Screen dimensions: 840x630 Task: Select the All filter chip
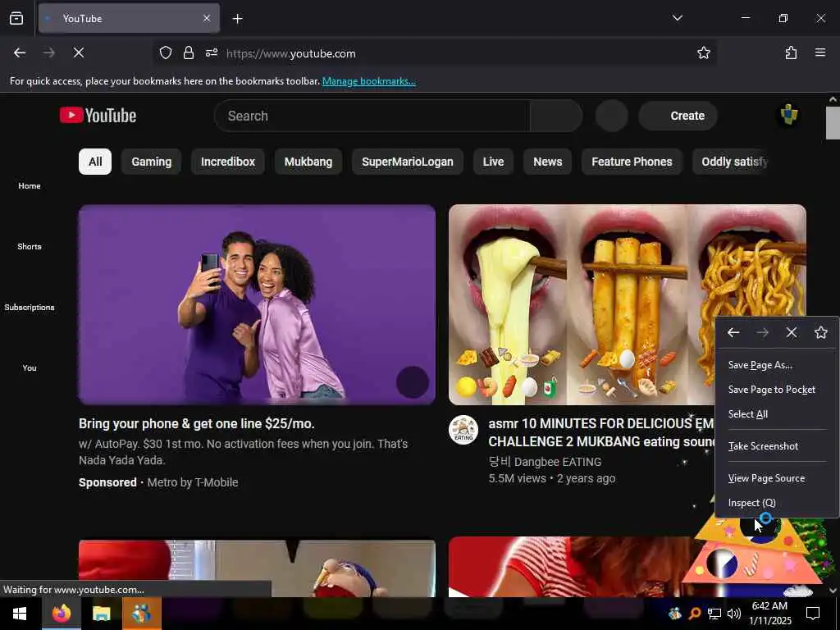click(95, 162)
